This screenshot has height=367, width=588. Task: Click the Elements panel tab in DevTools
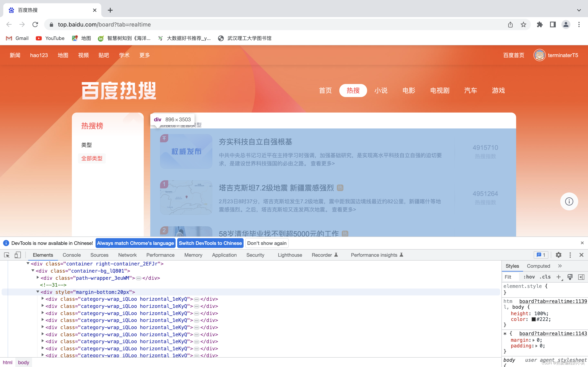pos(42,255)
